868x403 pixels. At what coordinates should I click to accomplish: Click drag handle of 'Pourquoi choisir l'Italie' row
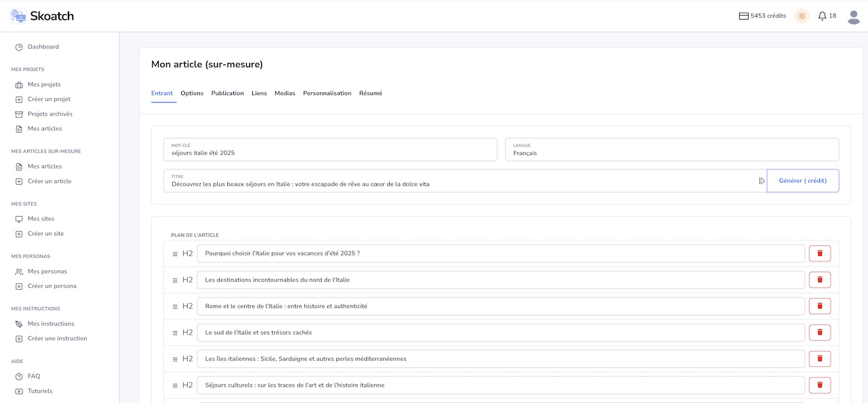pos(175,254)
